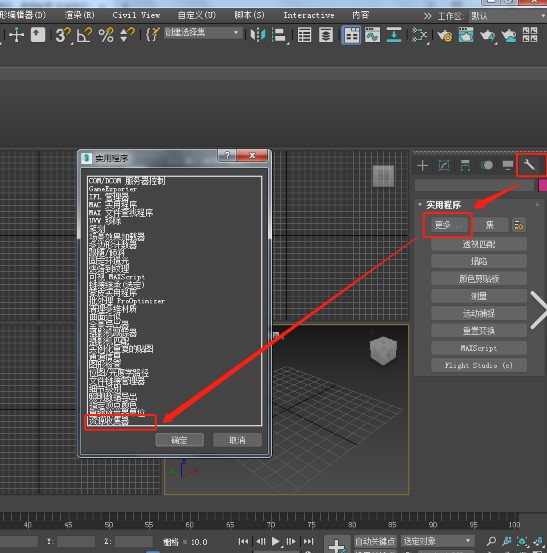Open the Create plus panel tab
The width and height of the screenshot is (547, 553).
(423, 165)
